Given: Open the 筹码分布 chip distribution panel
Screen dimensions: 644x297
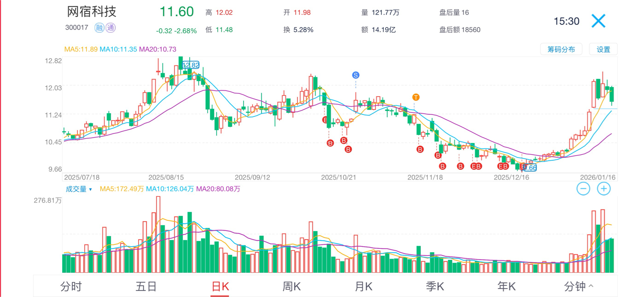Looking at the screenshot, I should pyautogui.click(x=561, y=49).
